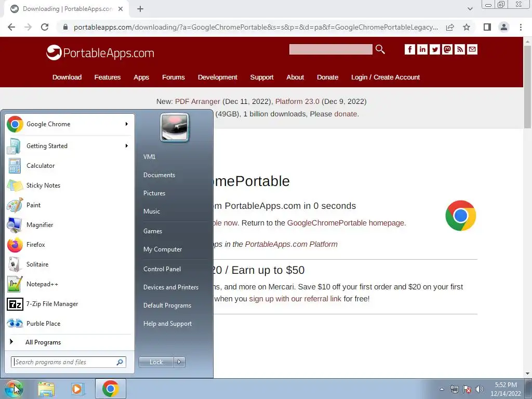Viewport: 532px width, 399px height.
Task: Expand Google Chrome jump list arrow
Action: (x=127, y=124)
